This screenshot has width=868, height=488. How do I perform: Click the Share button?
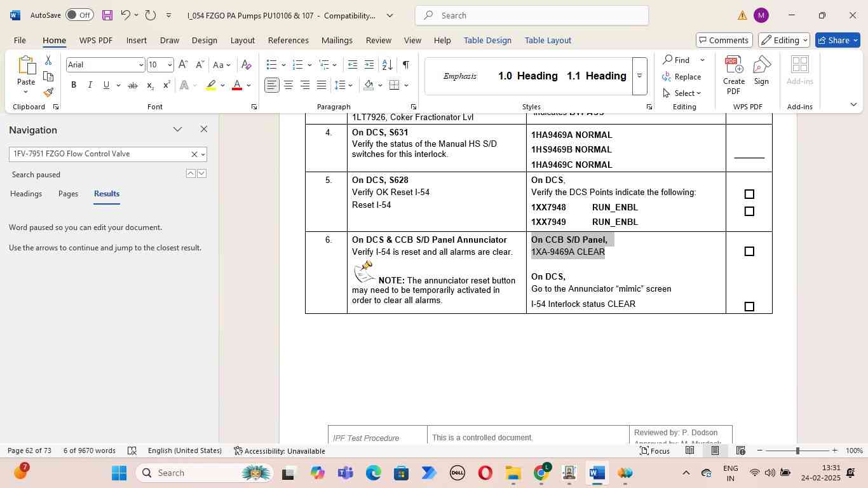838,40
